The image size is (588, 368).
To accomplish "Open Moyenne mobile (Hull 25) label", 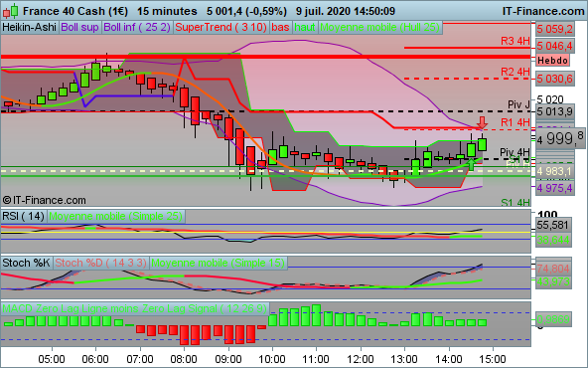I will click(x=379, y=28).
